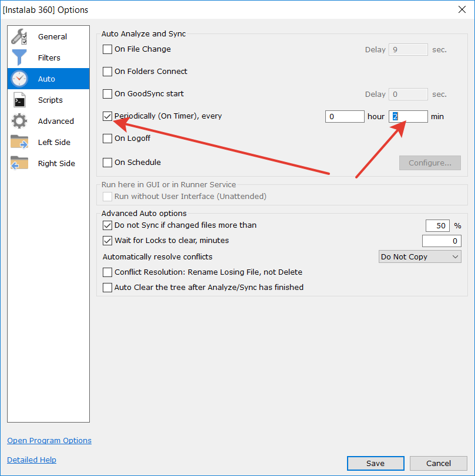Click the Save button

click(x=375, y=463)
